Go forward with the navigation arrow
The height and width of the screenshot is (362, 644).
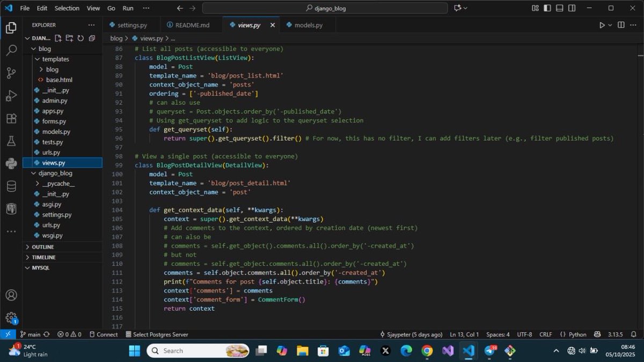pyautogui.click(x=193, y=8)
